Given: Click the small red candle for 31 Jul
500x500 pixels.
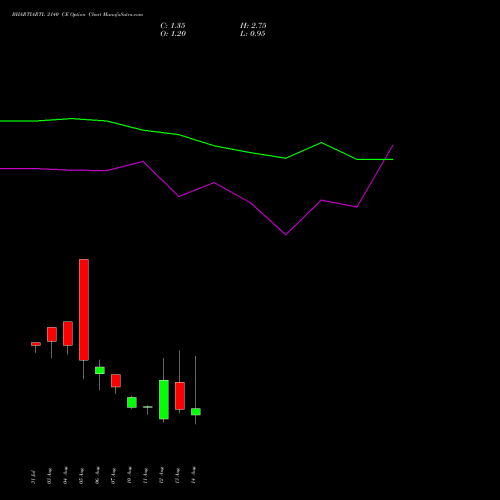Looking at the screenshot, I should 36,344.
